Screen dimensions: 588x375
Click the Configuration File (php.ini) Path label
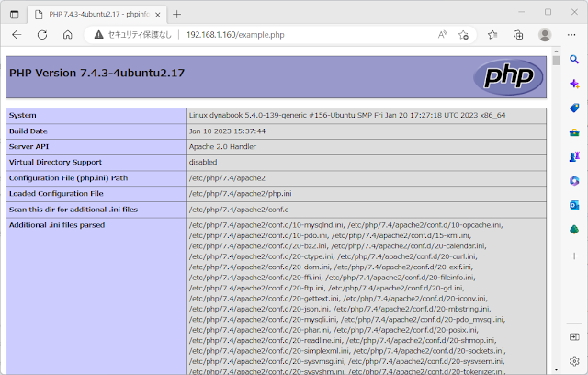[x=68, y=178]
